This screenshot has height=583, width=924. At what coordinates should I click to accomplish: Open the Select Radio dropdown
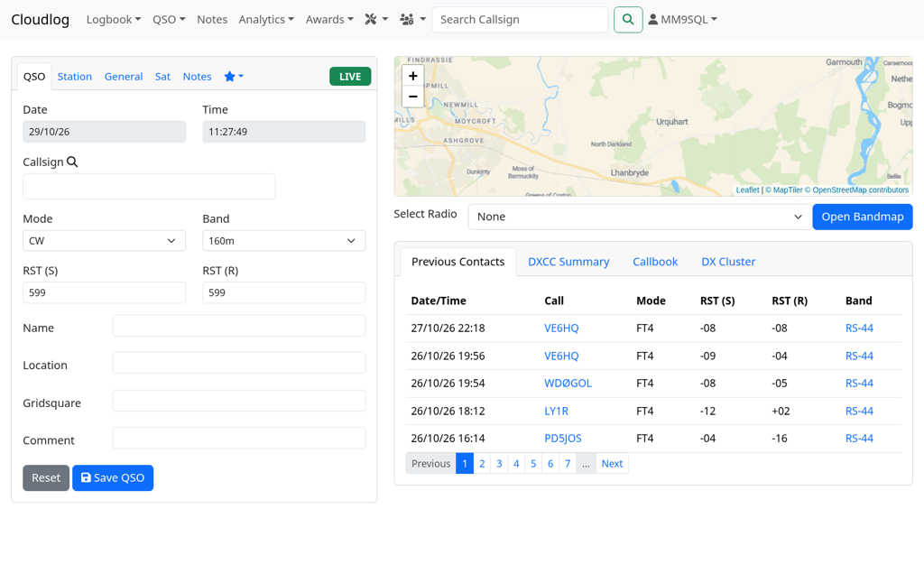point(640,217)
